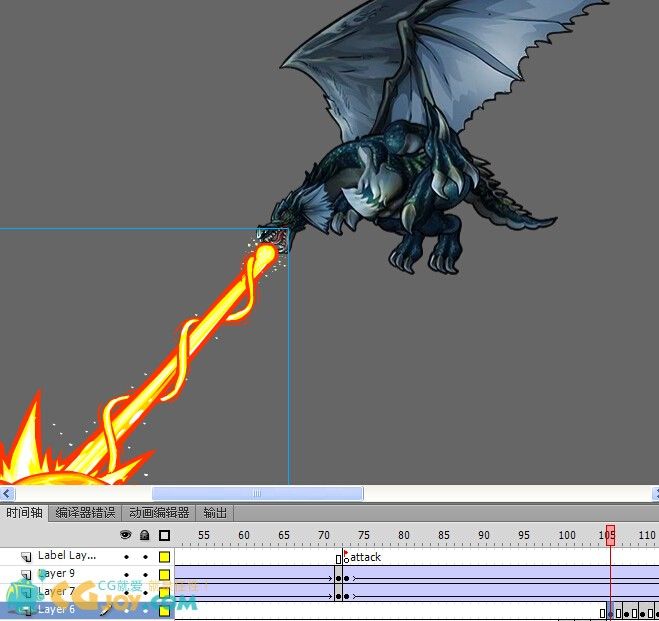This screenshot has width=659, height=621.
Task: Click yellow outline swatch of Layer 6
Action: click(164, 610)
